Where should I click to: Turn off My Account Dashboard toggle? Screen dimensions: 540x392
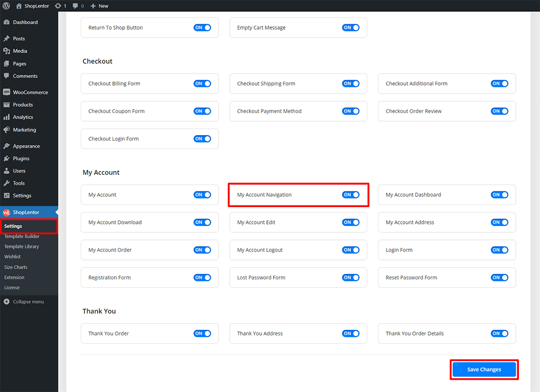499,195
